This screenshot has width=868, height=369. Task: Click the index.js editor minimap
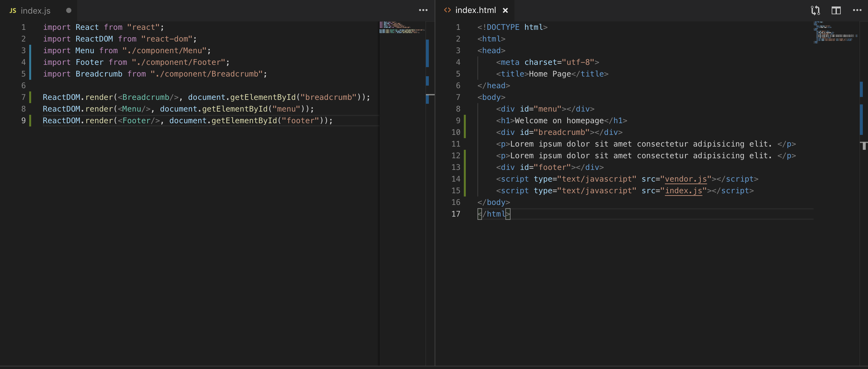401,27
